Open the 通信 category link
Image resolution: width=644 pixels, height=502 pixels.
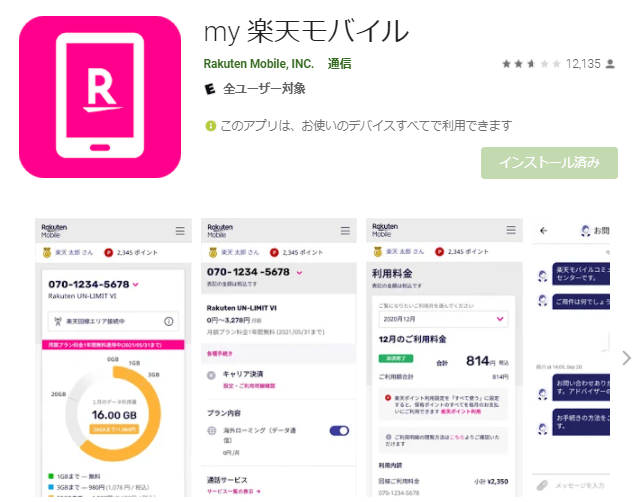[339, 64]
